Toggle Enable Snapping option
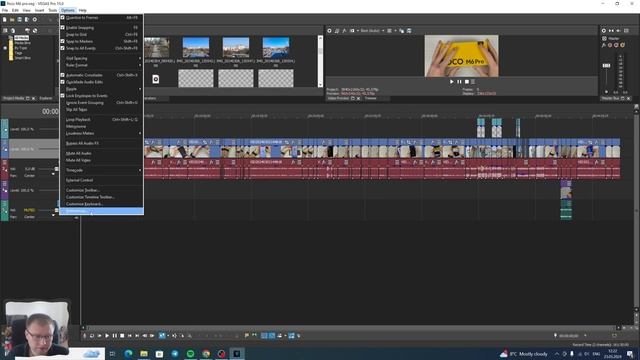 tap(101, 28)
